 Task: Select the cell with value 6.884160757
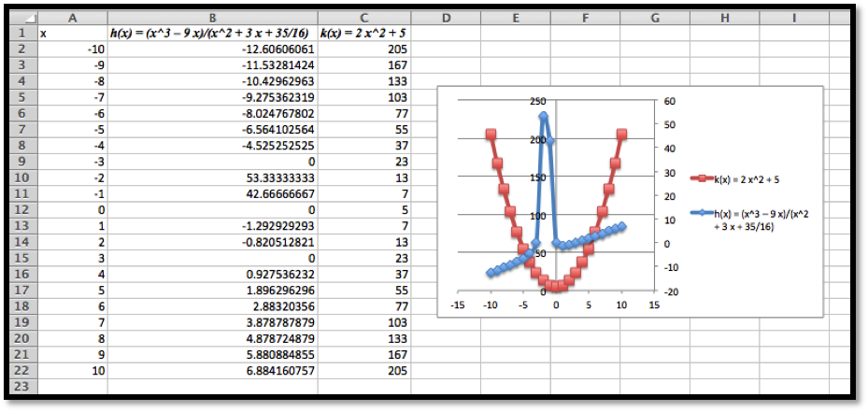[212, 369]
